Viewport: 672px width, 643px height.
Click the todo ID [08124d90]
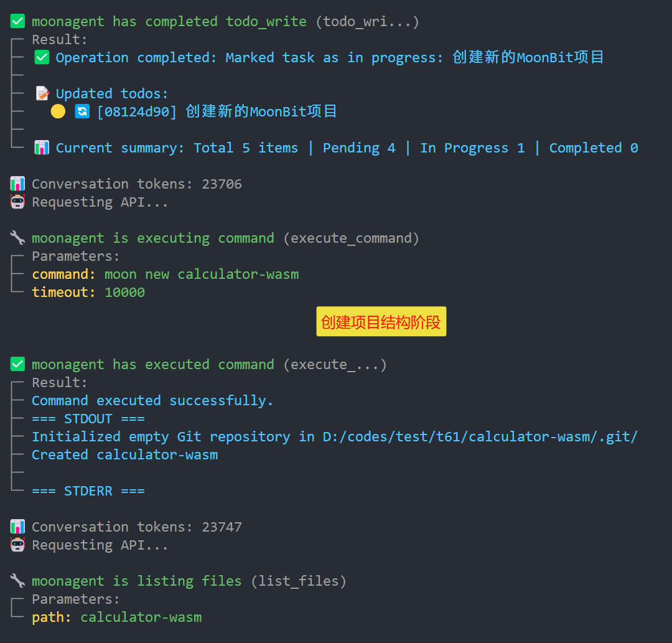tap(137, 112)
